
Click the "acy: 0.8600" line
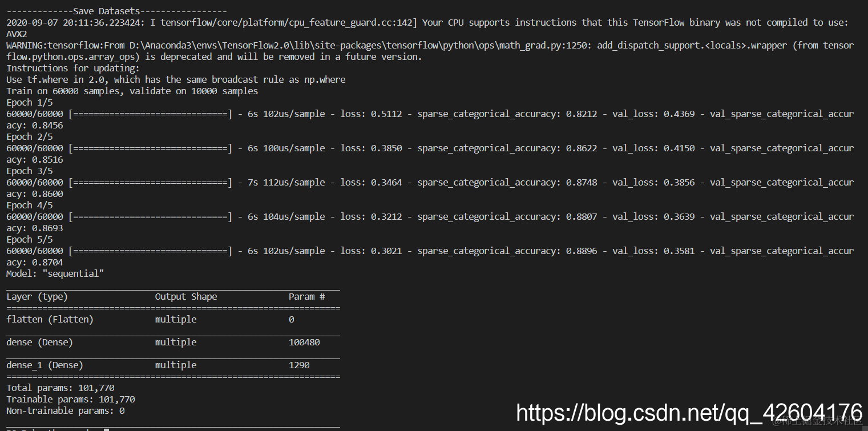[x=35, y=194]
